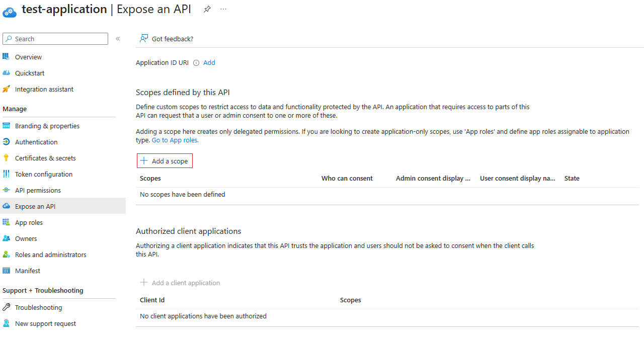Click the App roles grid icon
This screenshot has height=338, width=644.
[x=6, y=222]
